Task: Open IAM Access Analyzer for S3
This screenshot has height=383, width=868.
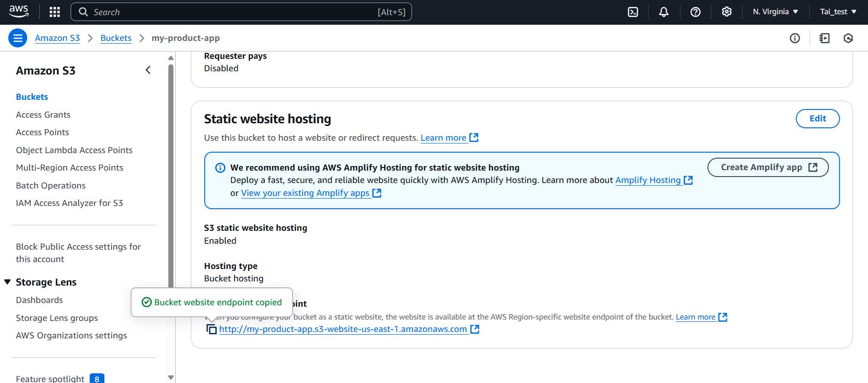Action: coord(69,203)
